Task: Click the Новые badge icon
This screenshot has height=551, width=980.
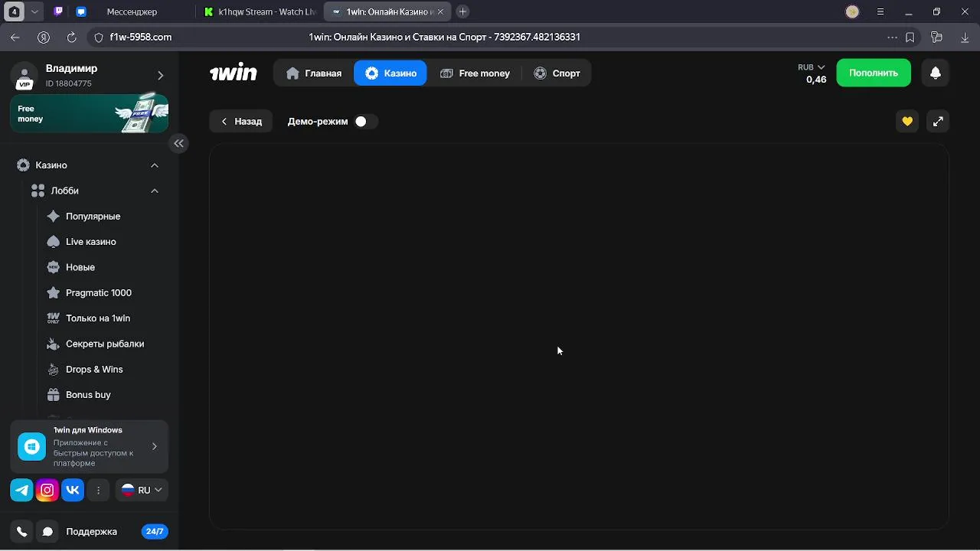Action: point(53,267)
